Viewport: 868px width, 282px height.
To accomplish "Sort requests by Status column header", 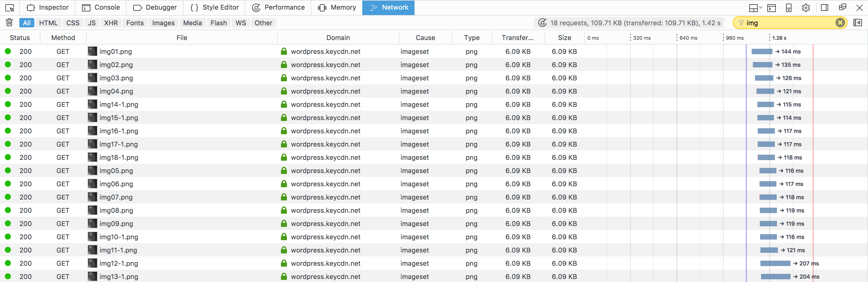I will pos(20,38).
